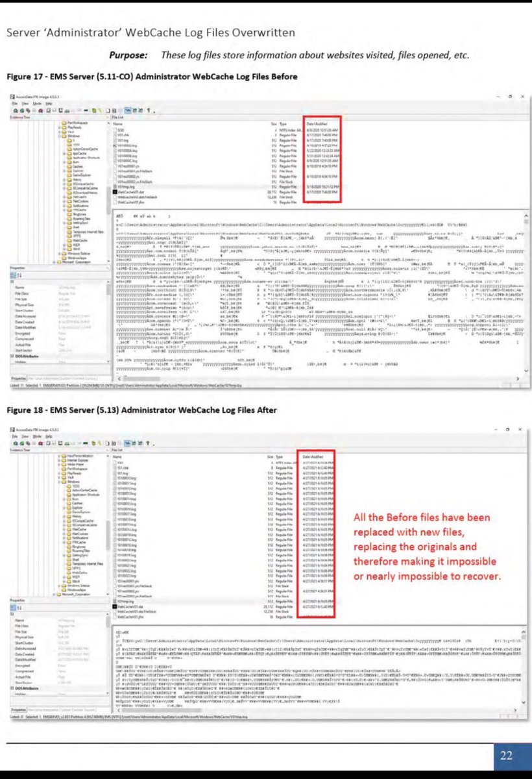This screenshot has height=779, width=532.
Task: Click question-mark help icon in Figure 18 toolbar
Action: pyautogui.click(x=148, y=443)
